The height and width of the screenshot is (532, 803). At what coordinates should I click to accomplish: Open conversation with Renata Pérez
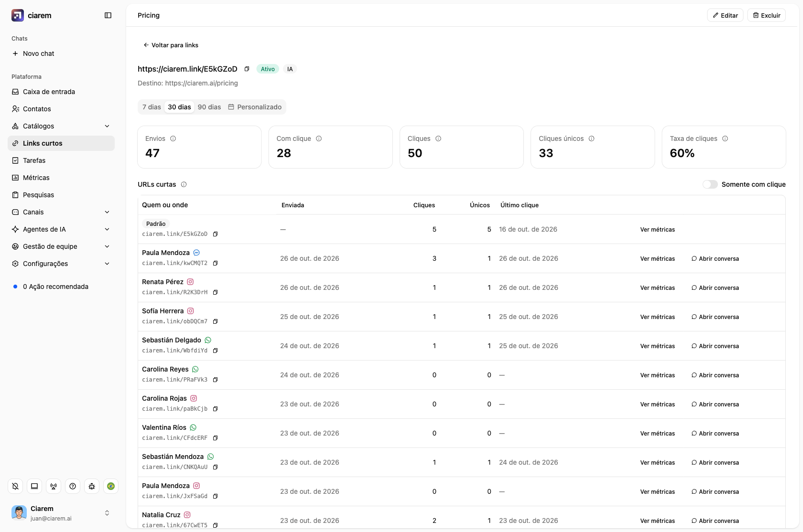[x=715, y=287]
